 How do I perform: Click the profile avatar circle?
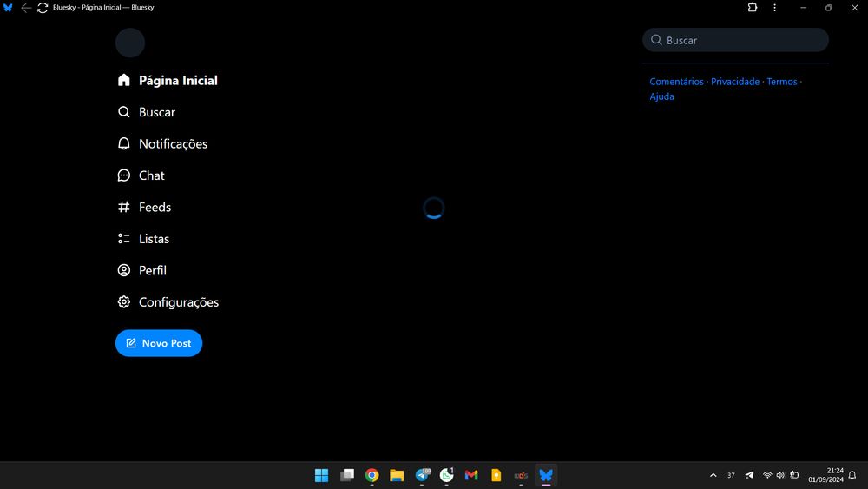click(x=130, y=43)
